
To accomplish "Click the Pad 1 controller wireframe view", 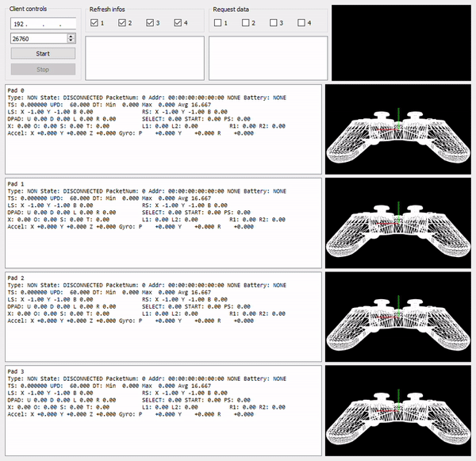I will pos(398,223).
